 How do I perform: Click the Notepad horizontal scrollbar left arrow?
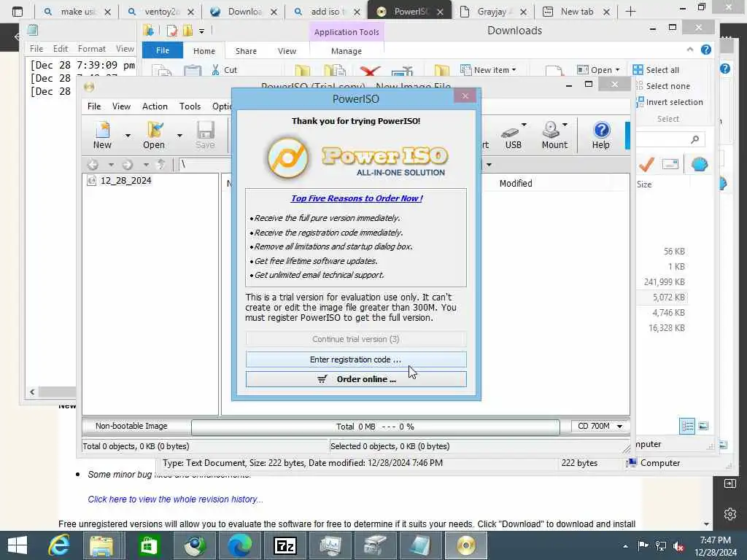click(32, 392)
